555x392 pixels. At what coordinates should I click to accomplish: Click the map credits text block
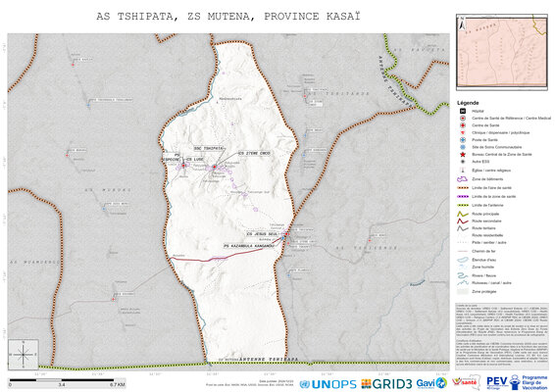tap(502, 335)
